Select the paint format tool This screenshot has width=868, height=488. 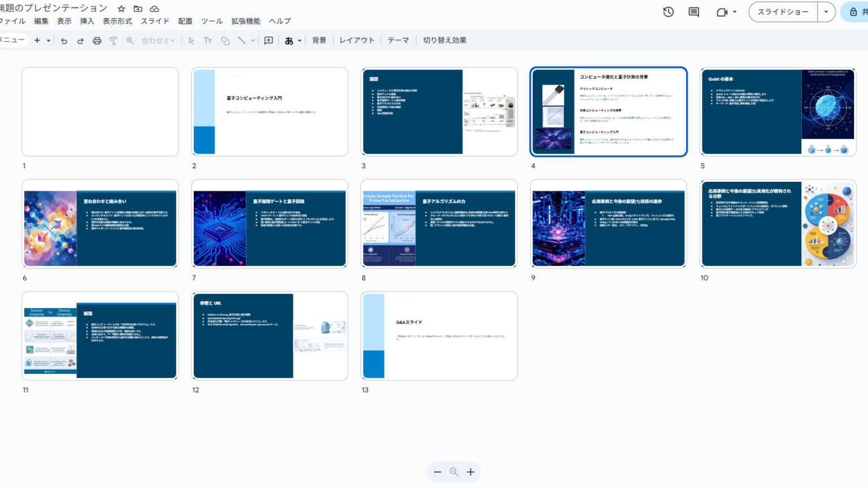pos(113,40)
